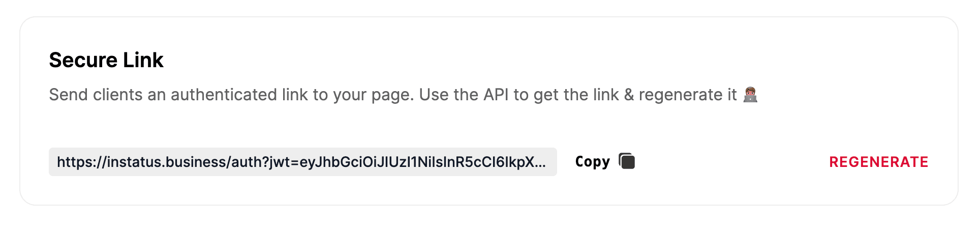
Task: Click the technologist emoji after description
Action: 750,95
